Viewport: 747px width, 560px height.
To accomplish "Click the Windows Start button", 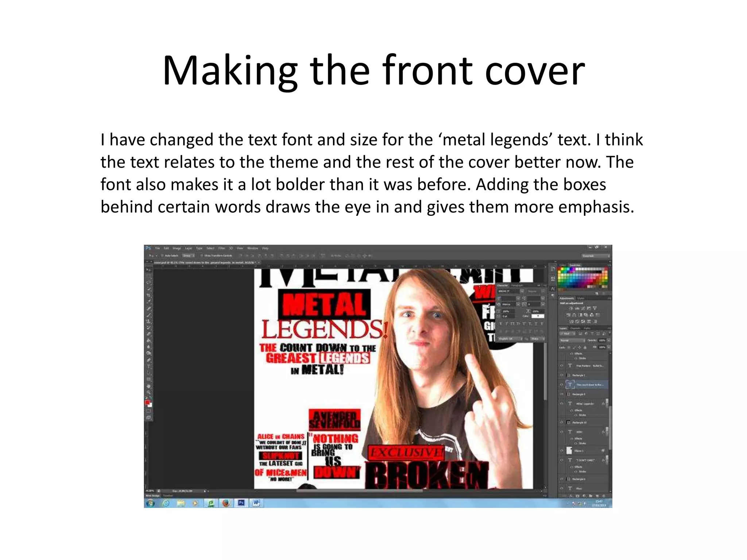I will point(151,503).
